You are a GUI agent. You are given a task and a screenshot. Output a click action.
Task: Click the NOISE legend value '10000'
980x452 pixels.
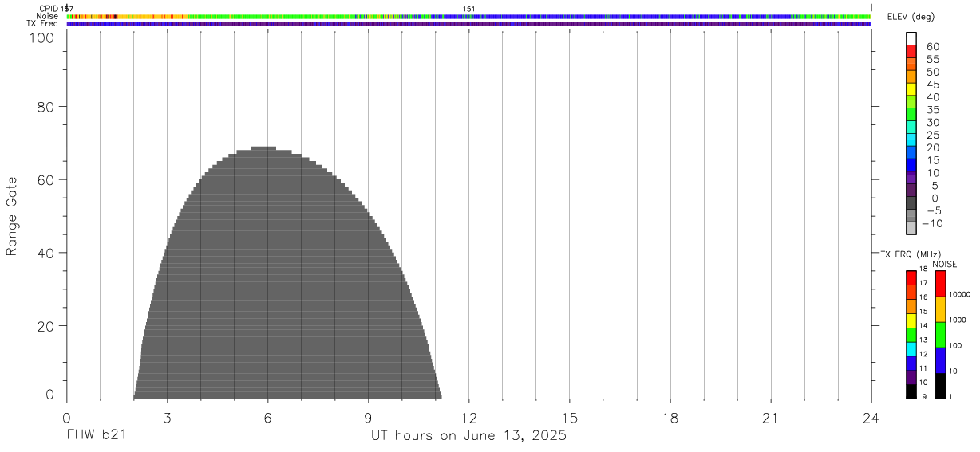point(959,295)
